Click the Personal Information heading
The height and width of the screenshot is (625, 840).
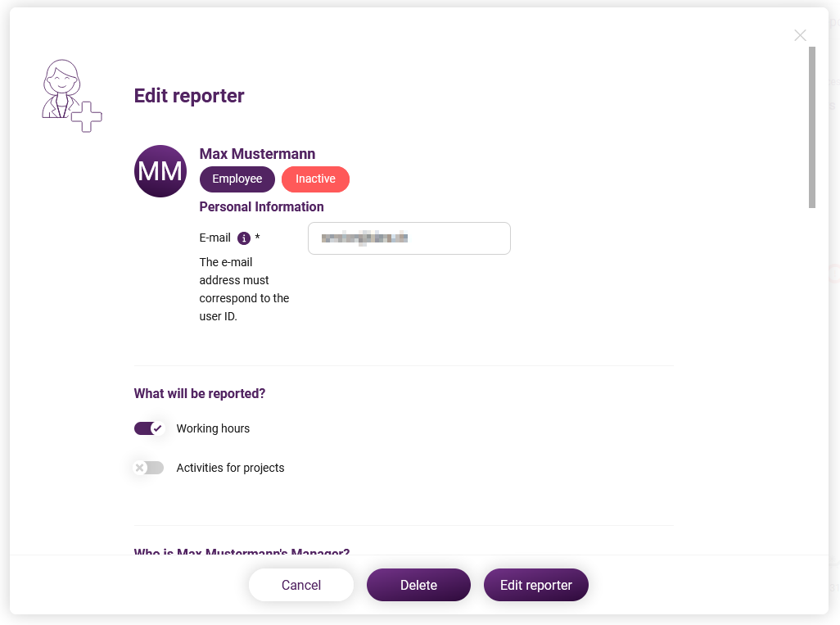pos(261,207)
